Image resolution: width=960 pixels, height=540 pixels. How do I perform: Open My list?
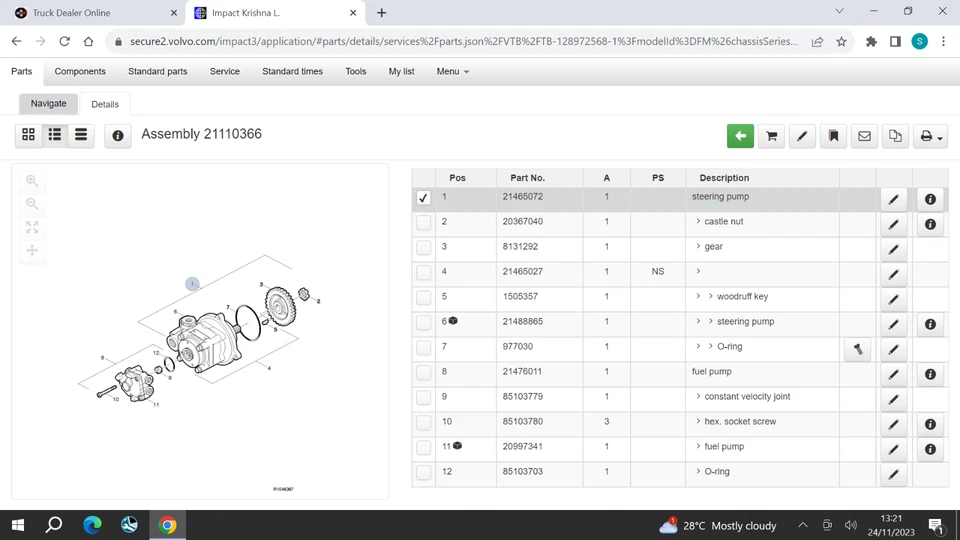point(402,72)
